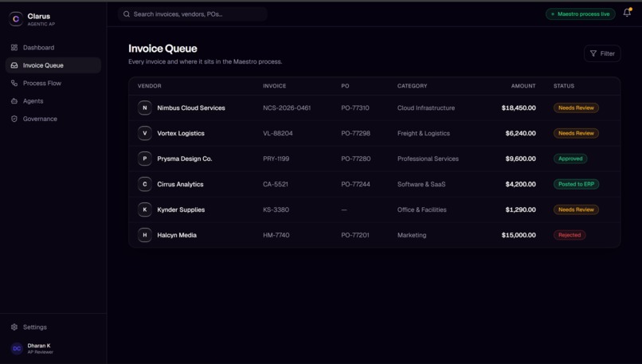Click Needs Review status for Vortex
This screenshot has height=364, width=642.
[576, 133]
